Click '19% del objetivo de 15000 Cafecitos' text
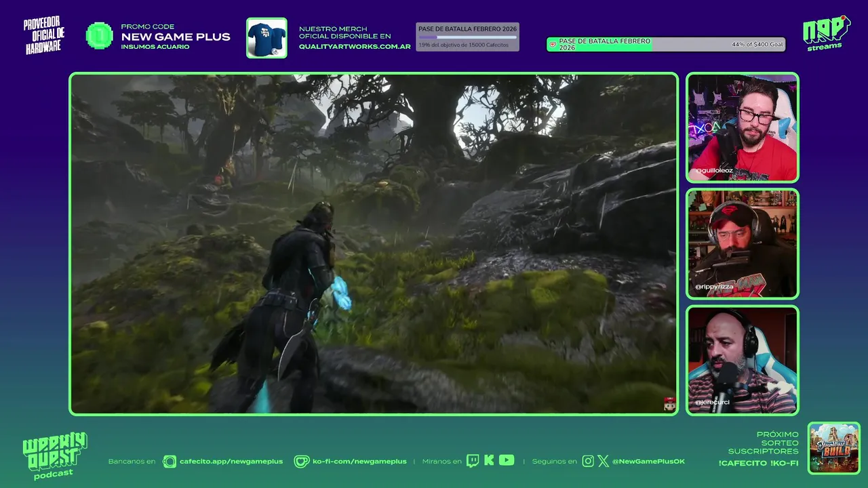868x488 pixels. pyautogui.click(x=463, y=45)
